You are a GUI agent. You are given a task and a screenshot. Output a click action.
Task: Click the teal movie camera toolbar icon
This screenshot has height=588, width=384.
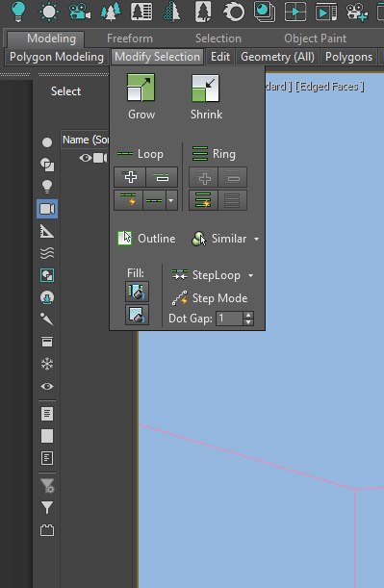(80, 12)
